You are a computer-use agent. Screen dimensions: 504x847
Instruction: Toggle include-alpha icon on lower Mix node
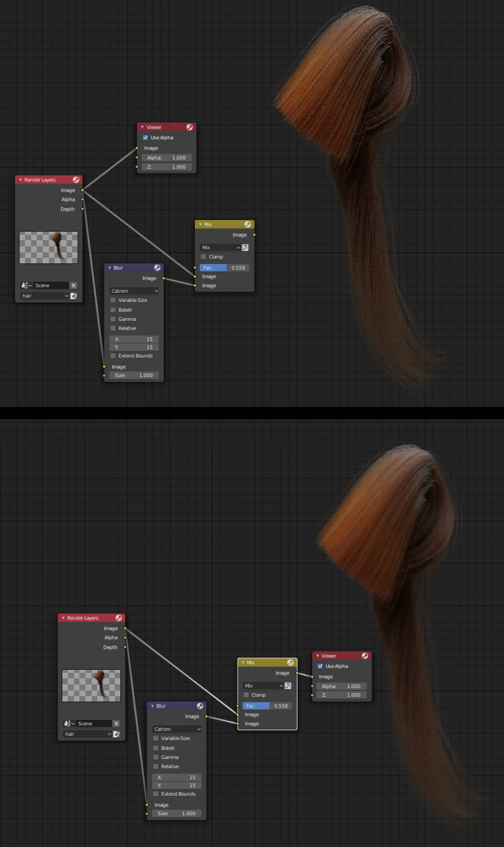(x=288, y=686)
